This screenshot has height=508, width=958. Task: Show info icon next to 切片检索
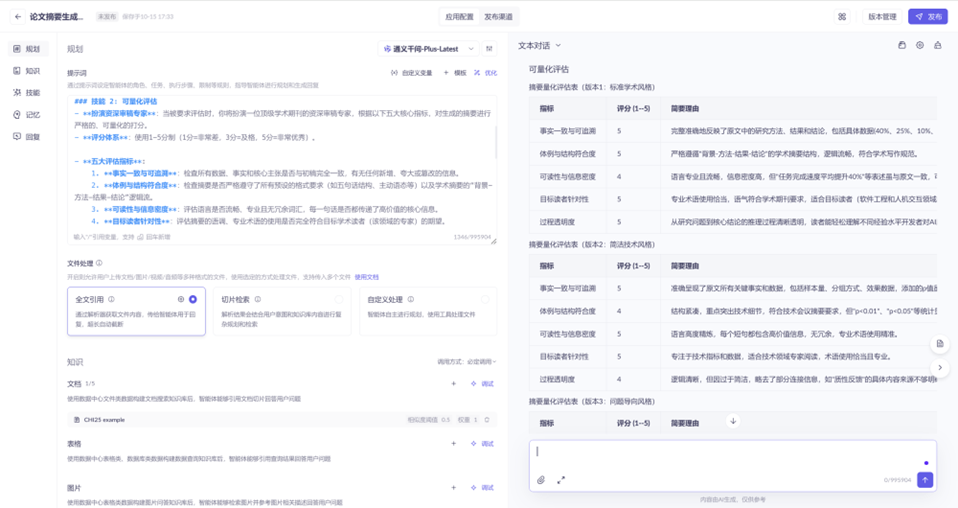point(258,300)
